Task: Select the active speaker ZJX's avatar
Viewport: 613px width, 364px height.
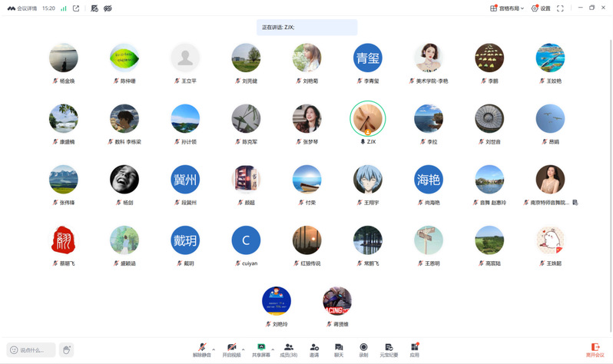Action: 367,119
